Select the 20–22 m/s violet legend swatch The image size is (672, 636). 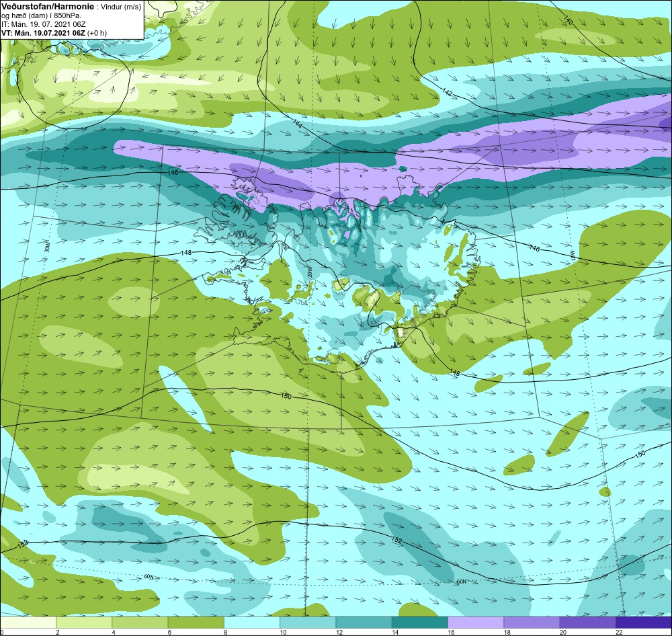pyautogui.click(x=588, y=622)
